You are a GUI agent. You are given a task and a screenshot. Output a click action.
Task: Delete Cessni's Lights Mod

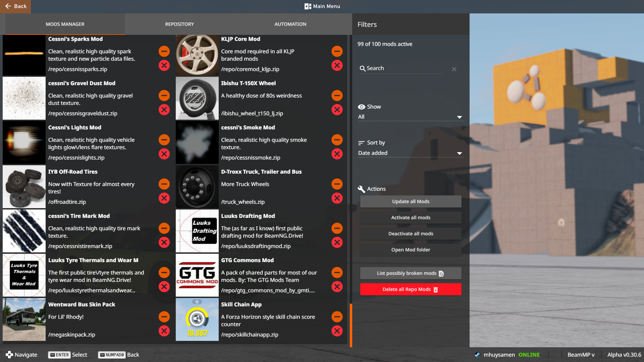pos(164,154)
